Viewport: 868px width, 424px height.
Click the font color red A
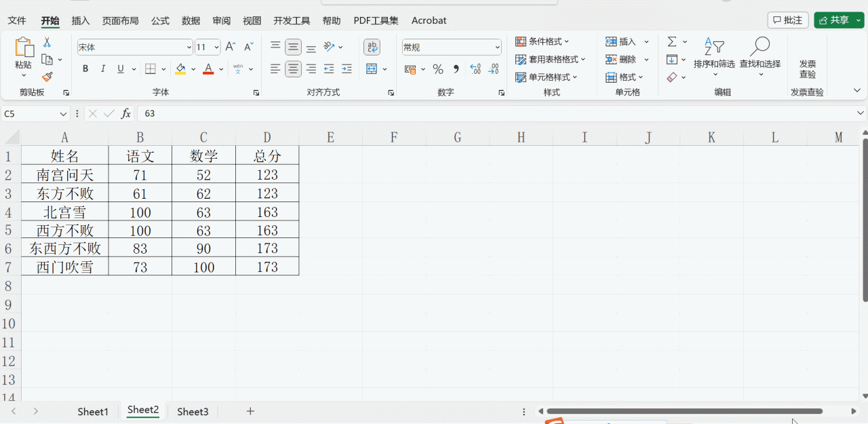208,69
